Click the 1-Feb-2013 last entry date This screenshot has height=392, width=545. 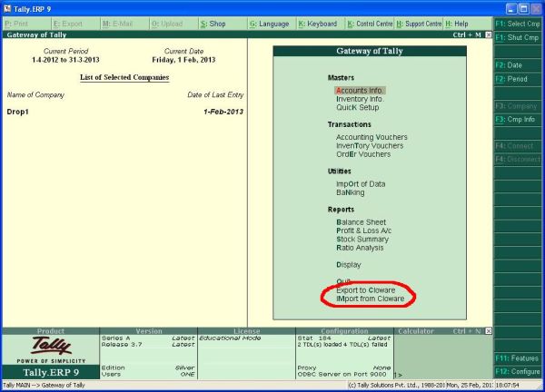tap(223, 112)
